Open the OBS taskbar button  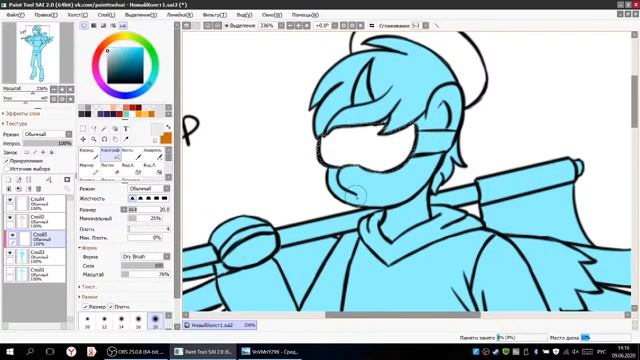click(135, 351)
